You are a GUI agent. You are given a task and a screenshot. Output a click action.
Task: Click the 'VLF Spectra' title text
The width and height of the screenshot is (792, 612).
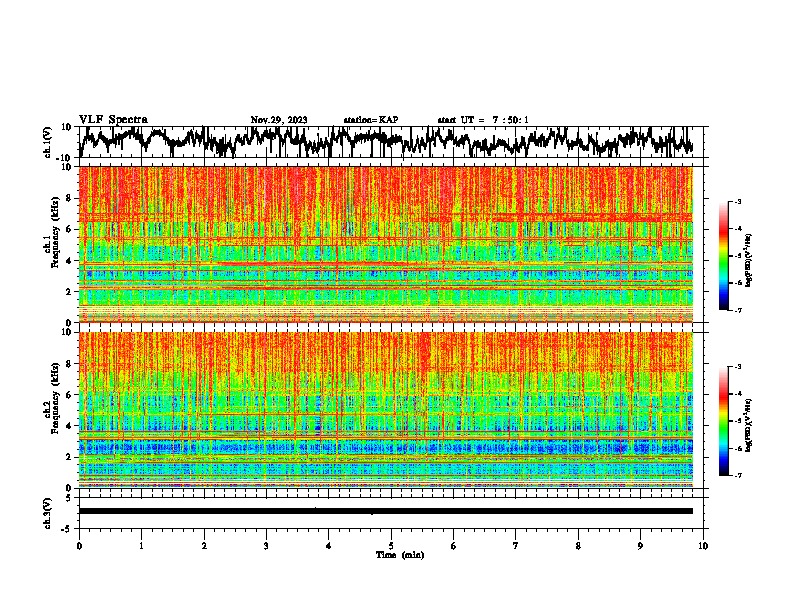click(x=113, y=119)
